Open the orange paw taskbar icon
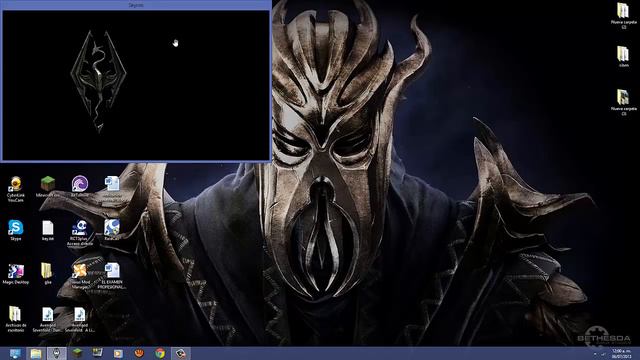The image size is (640, 360). pyautogui.click(x=139, y=353)
